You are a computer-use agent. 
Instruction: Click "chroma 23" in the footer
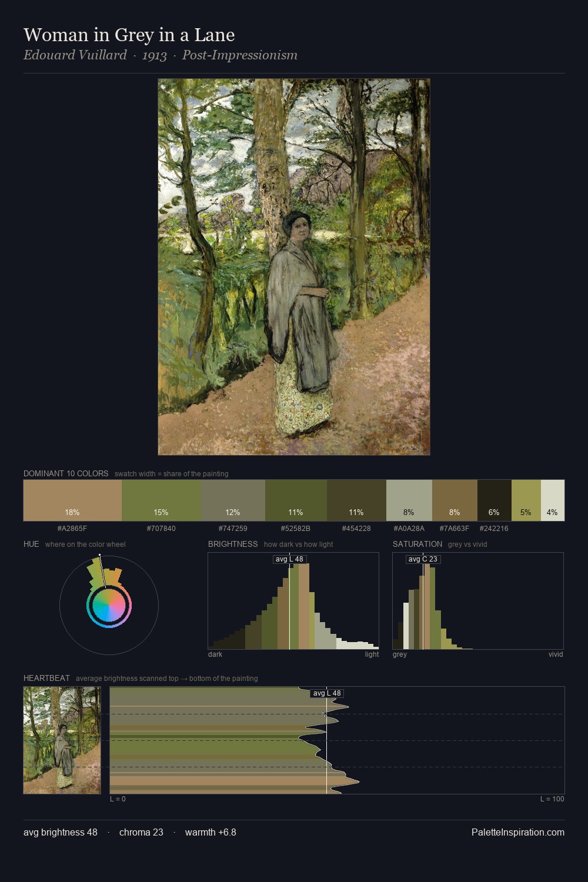141,832
